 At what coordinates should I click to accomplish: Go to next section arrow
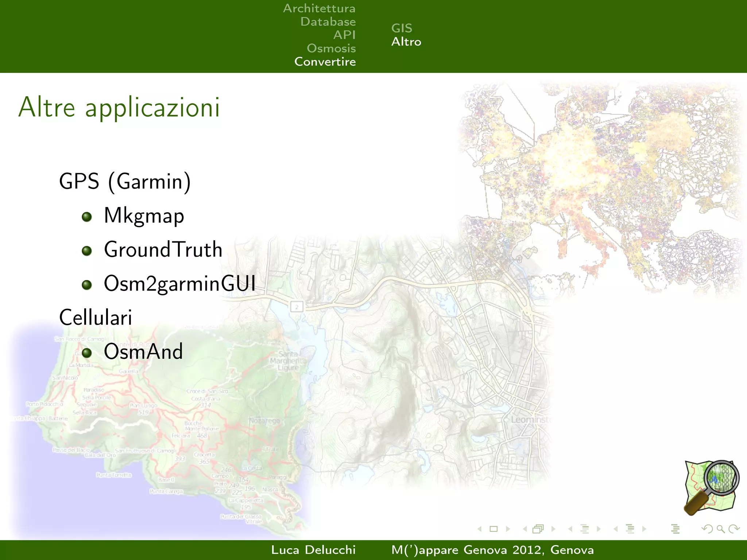coord(644,529)
